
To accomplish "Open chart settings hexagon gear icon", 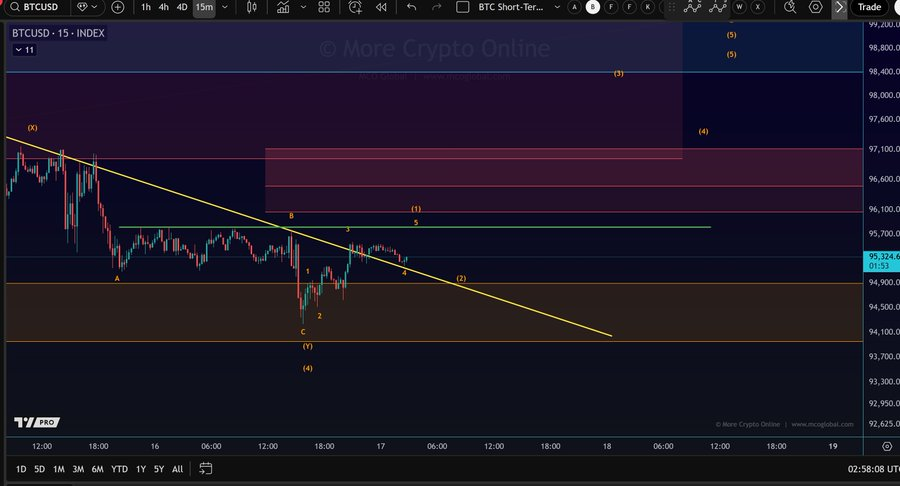I will click(815, 7).
